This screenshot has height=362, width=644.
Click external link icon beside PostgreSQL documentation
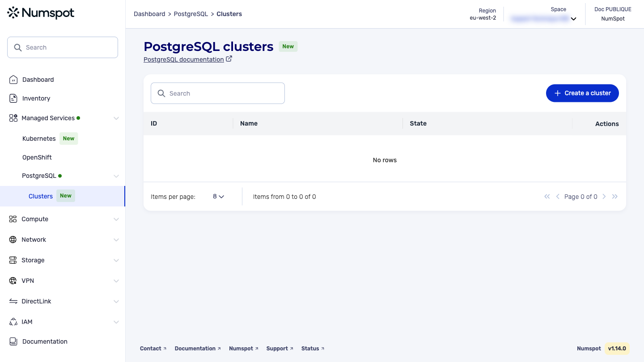pos(229,59)
